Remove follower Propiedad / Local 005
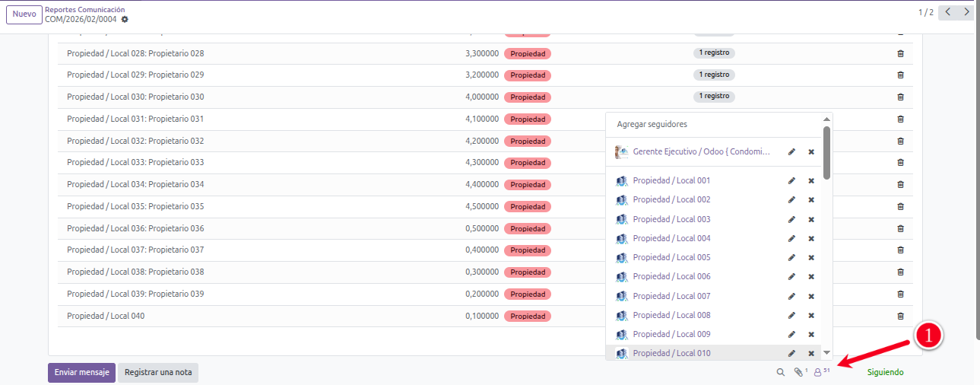 pos(811,257)
